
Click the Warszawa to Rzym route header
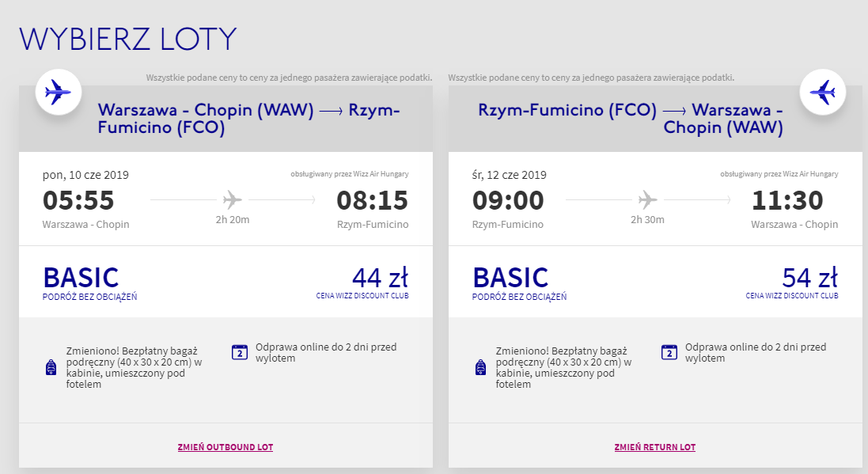248,119
